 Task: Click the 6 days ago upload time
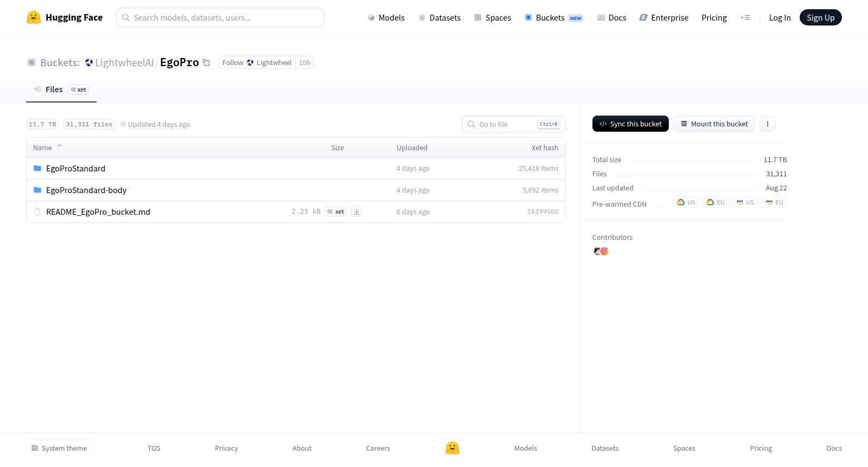(413, 212)
